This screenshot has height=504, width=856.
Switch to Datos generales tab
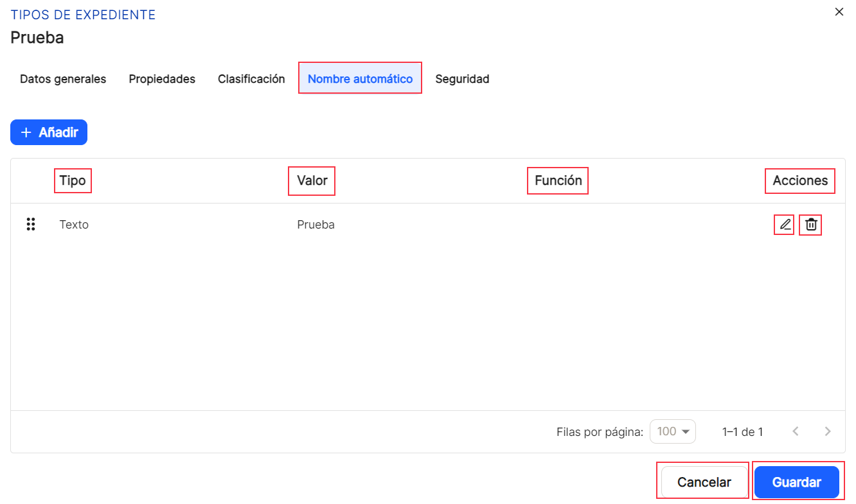click(x=63, y=79)
